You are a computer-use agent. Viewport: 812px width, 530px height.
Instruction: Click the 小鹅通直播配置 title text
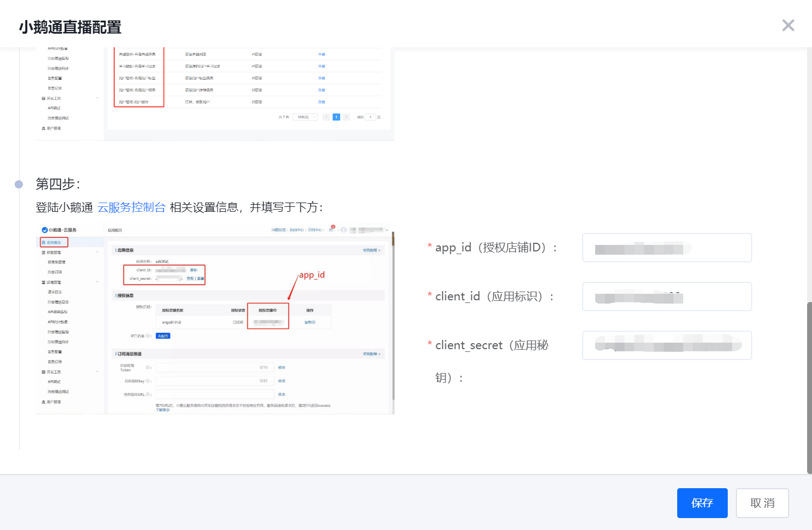coord(70,27)
